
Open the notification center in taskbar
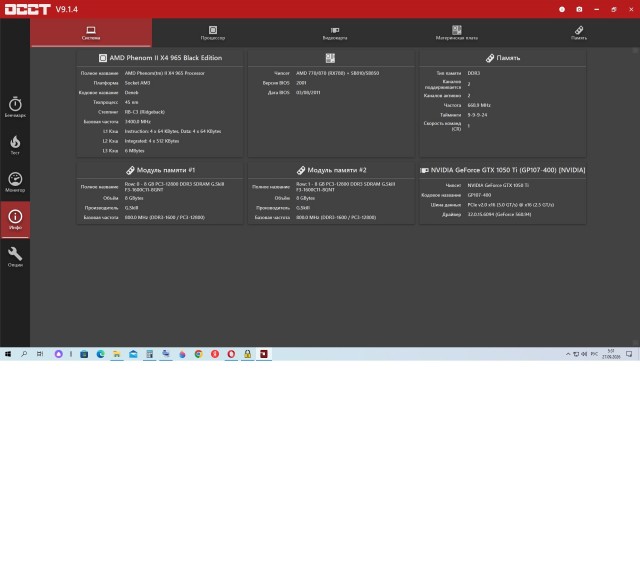629,354
